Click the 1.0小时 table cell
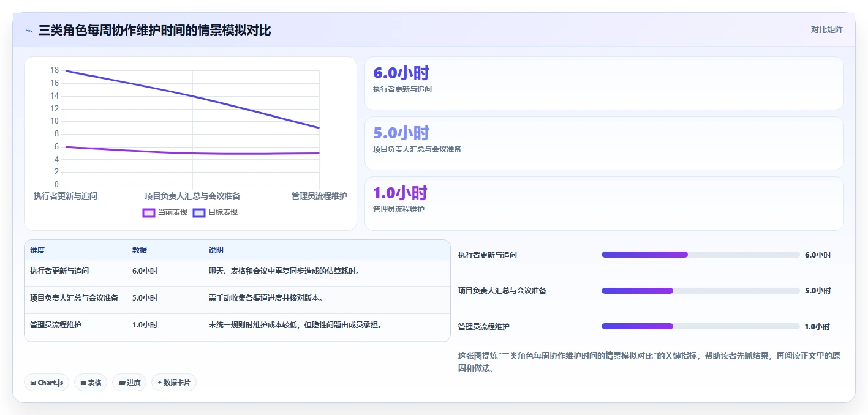This screenshot has height=415, width=868. click(x=145, y=325)
